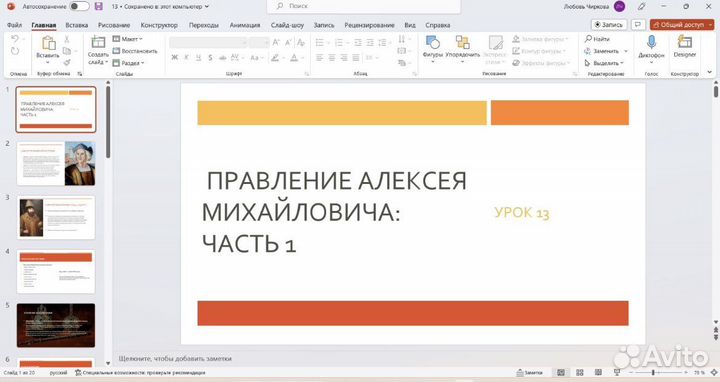
Task: Open the Файл menu
Action: click(14, 25)
